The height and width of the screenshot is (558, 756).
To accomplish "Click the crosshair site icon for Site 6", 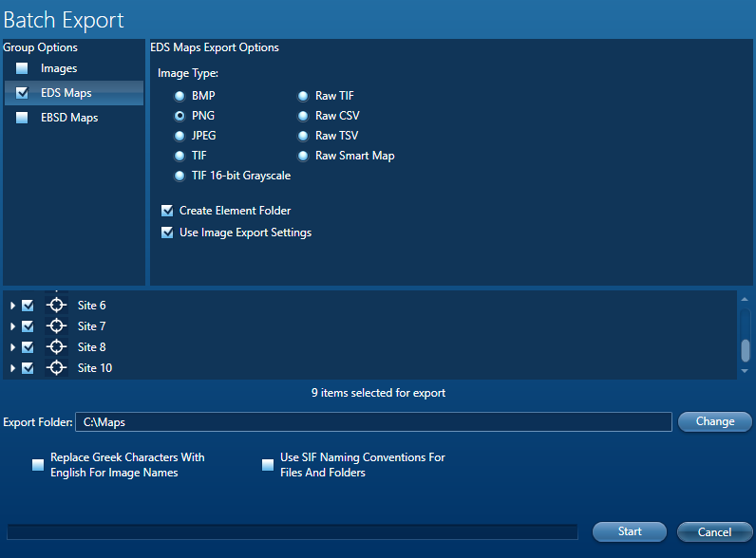I will (56, 306).
